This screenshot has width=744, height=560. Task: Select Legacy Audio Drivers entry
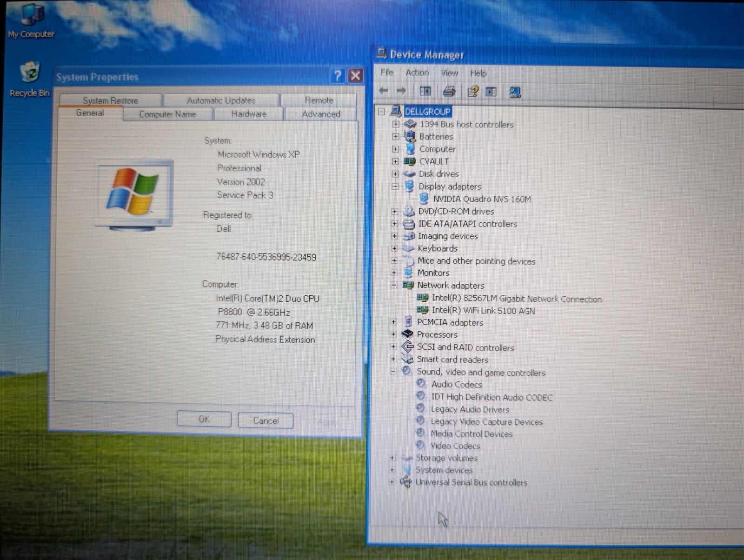[x=470, y=409]
